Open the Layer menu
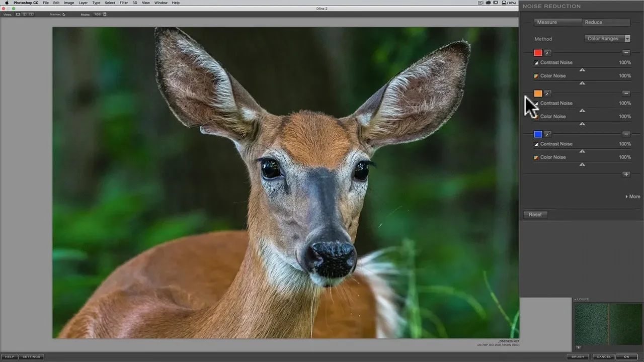 pyautogui.click(x=83, y=3)
